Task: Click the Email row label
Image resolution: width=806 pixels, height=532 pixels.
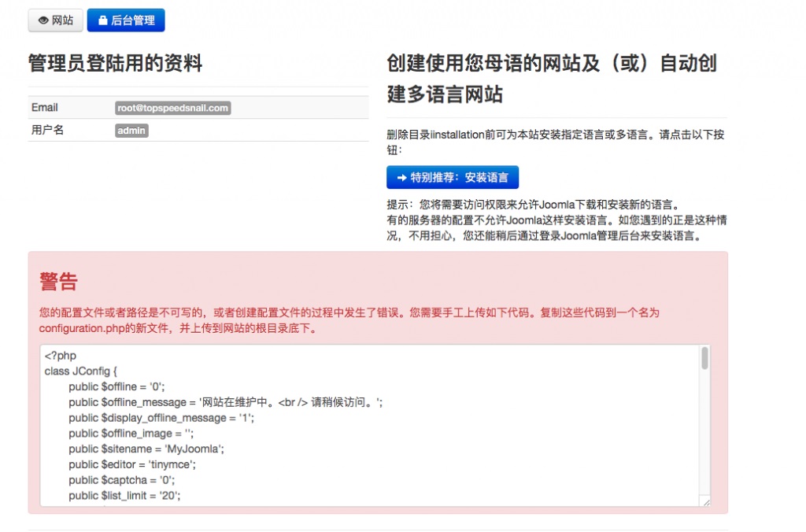Action: coord(44,108)
